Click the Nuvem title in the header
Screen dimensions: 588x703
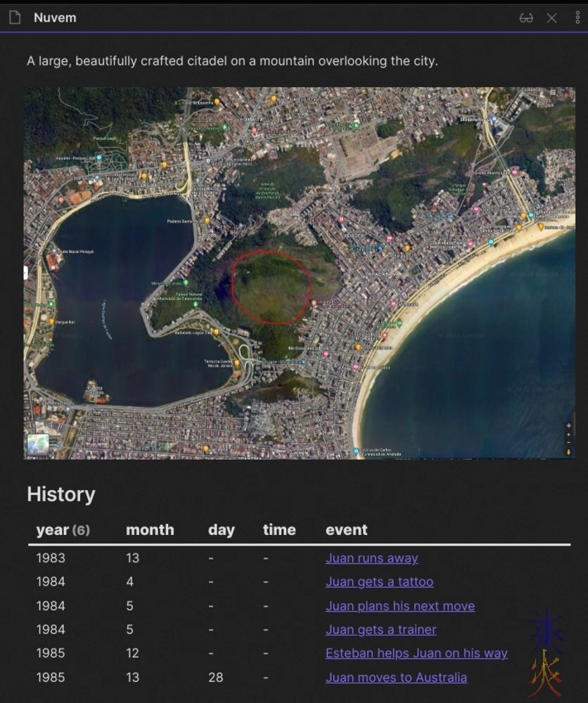pyautogui.click(x=55, y=18)
